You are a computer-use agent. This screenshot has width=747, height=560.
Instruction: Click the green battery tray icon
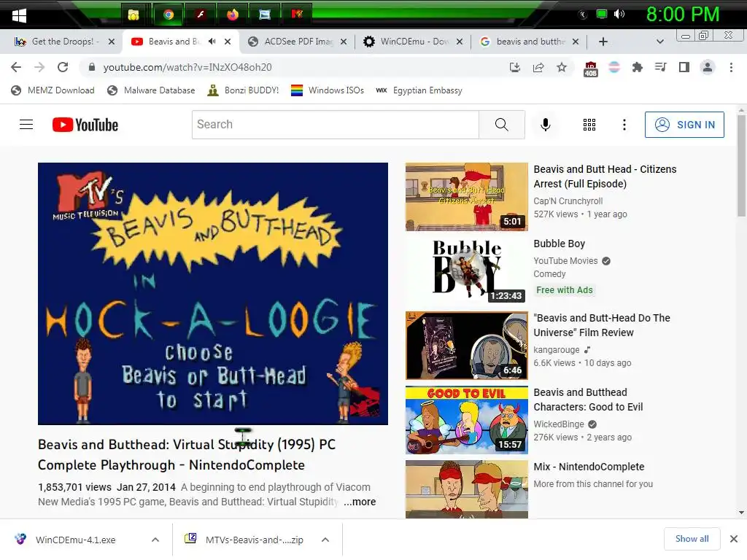pyautogui.click(x=602, y=15)
